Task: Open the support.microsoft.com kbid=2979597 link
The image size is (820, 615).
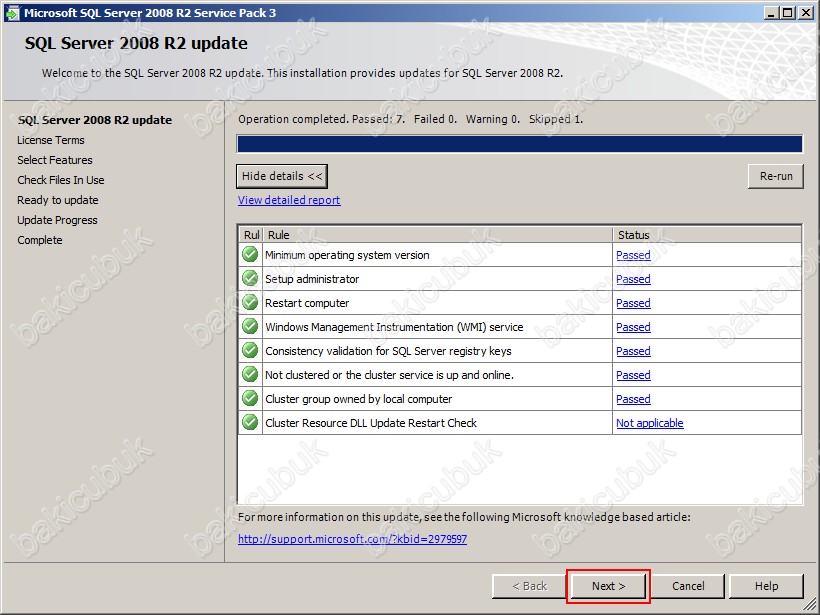Action: 352,539
